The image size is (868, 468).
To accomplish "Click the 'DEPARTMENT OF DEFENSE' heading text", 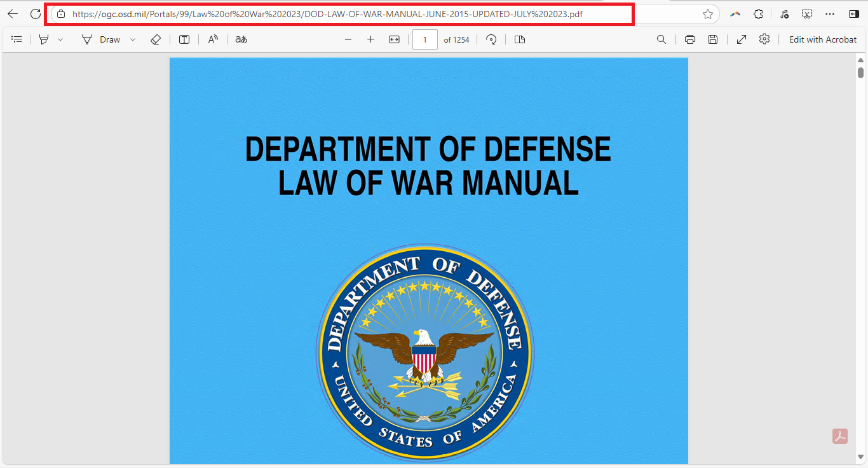I will pyautogui.click(x=428, y=149).
